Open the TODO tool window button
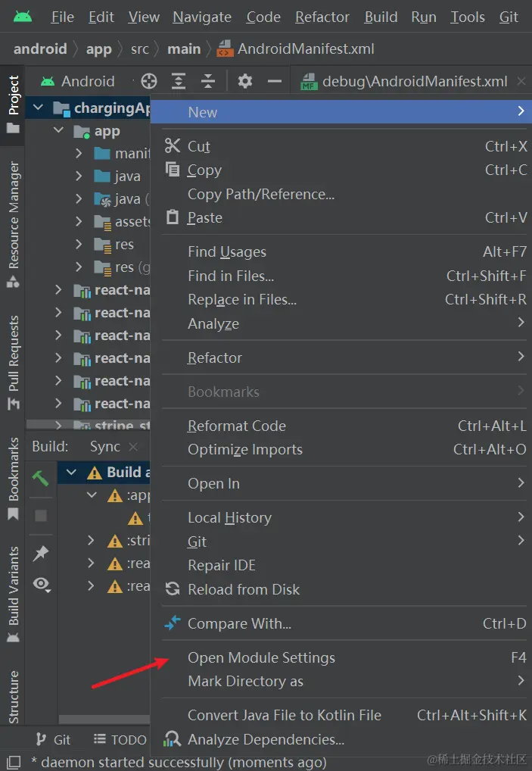 pyautogui.click(x=120, y=739)
